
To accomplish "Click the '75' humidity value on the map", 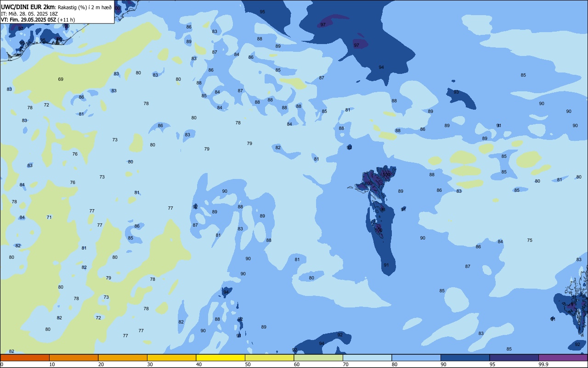I will [x=530, y=240].
